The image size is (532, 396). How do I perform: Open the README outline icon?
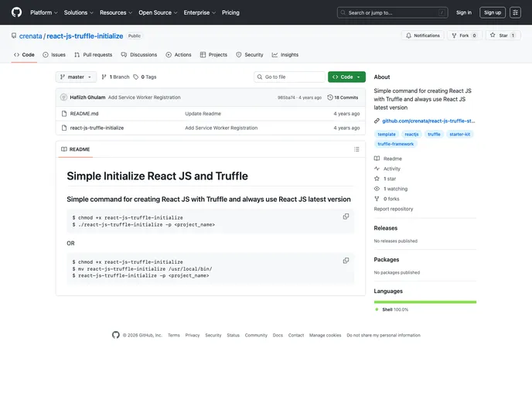tap(356, 149)
